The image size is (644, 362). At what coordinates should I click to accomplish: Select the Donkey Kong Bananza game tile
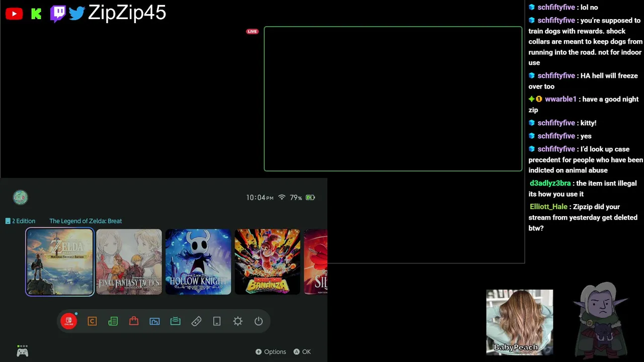point(267,262)
